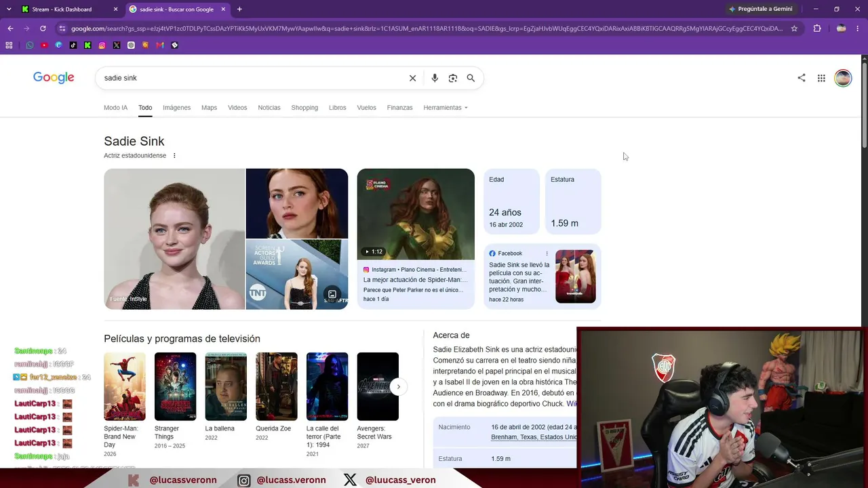Open Spider-Man: Brand New Day poster

point(125,386)
